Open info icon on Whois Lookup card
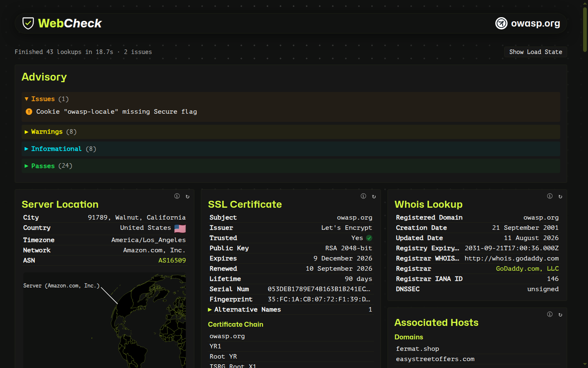The width and height of the screenshot is (588, 368). click(x=550, y=196)
